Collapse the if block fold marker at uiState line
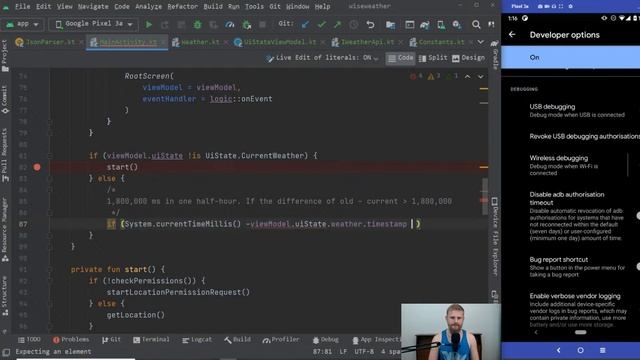 (x=50, y=156)
